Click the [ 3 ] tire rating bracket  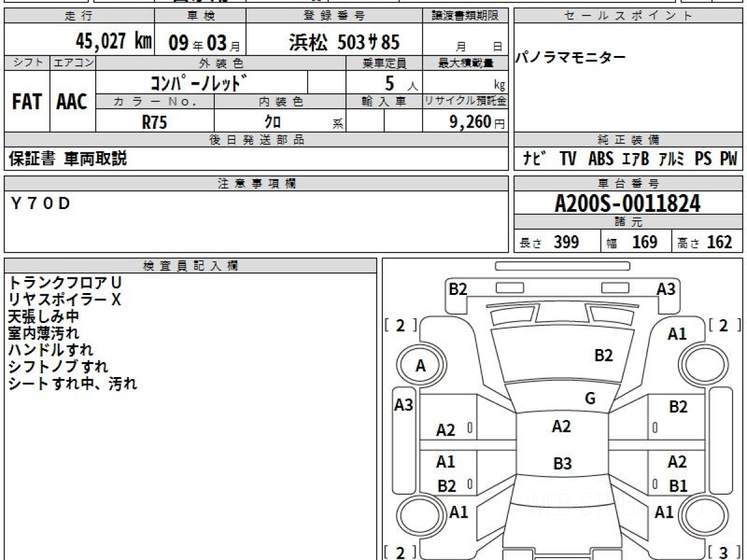coord(725,552)
